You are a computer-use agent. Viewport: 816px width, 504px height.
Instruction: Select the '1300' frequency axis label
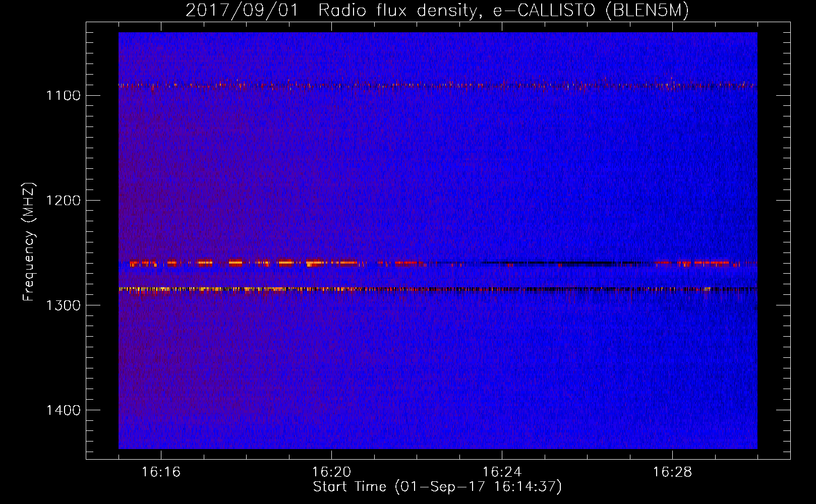(x=64, y=305)
